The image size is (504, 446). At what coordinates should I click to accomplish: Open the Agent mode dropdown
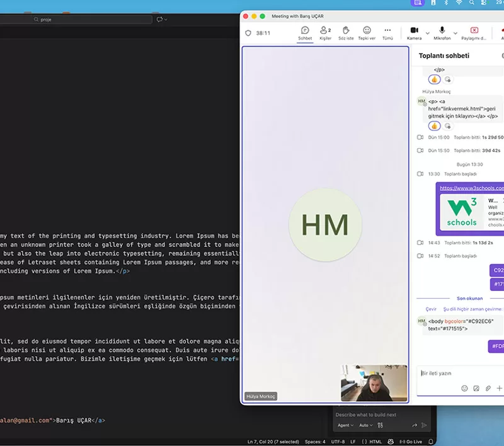click(345, 425)
